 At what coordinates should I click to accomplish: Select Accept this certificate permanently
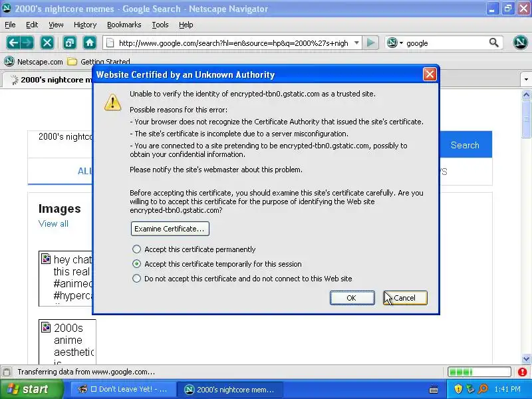pos(136,249)
